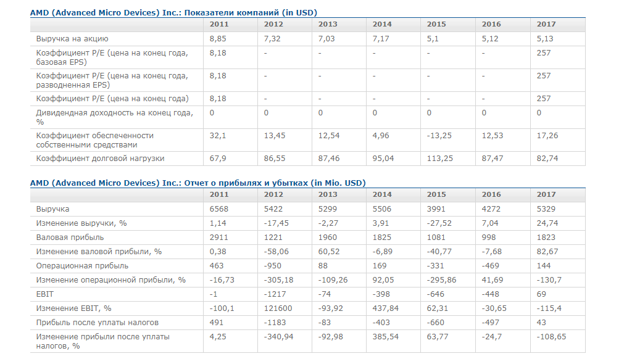
Task: Select the 'Валовая прибыль' row label
Action: [x=70, y=238]
